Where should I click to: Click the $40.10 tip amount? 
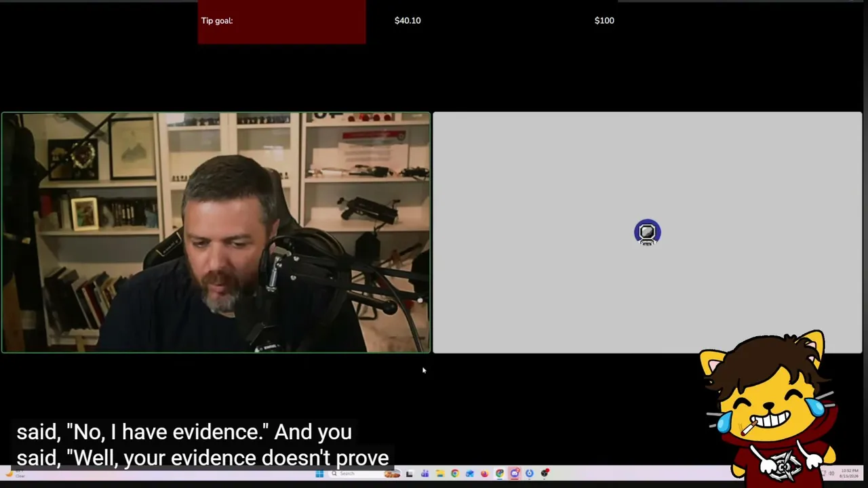(x=408, y=20)
